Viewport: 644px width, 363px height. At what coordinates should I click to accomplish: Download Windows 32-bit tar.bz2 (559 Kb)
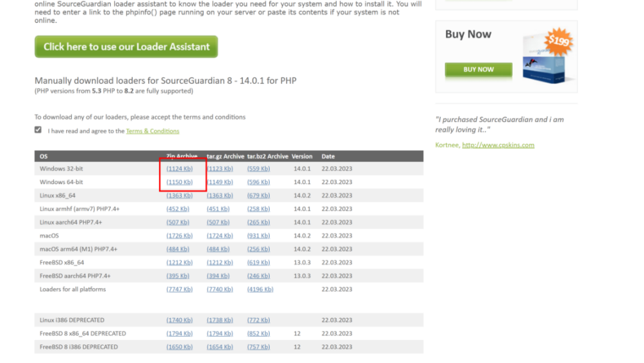(258, 169)
